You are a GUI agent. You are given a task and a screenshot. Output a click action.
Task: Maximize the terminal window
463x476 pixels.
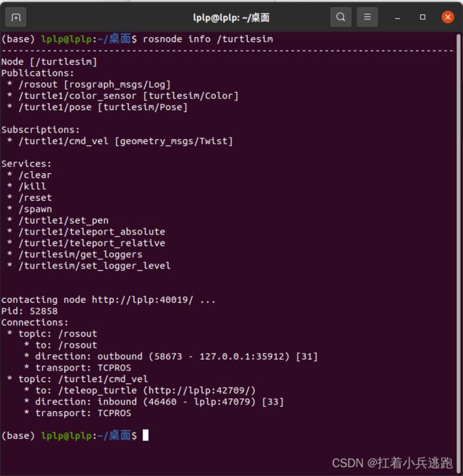(x=422, y=17)
